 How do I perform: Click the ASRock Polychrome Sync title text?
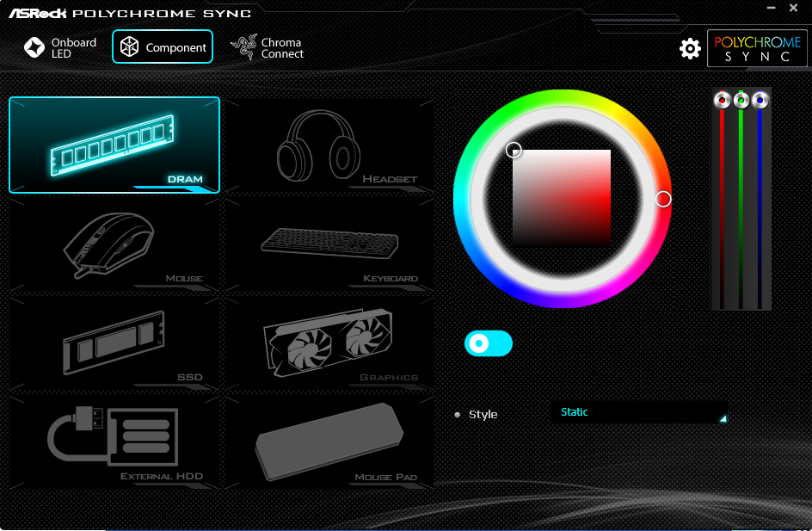coord(130,13)
